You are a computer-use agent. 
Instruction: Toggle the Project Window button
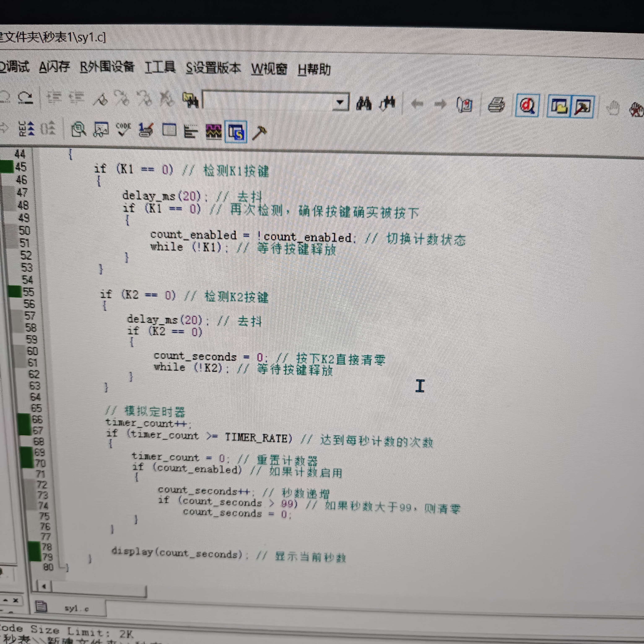(559, 107)
